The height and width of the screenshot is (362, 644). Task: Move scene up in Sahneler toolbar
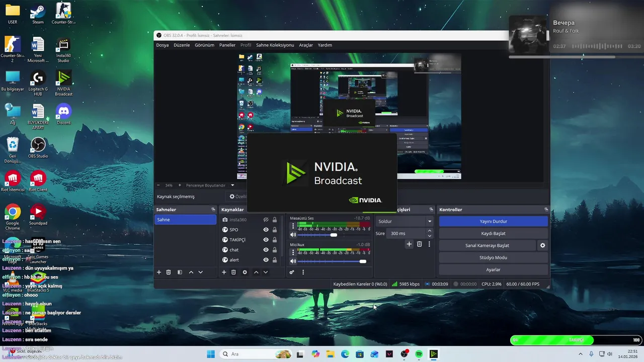click(191, 272)
